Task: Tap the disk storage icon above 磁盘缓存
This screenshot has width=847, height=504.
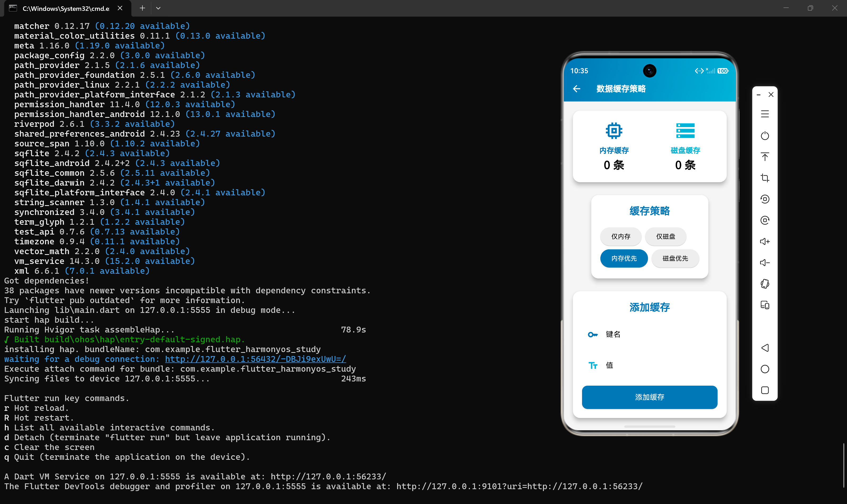Action: click(x=685, y=131)
